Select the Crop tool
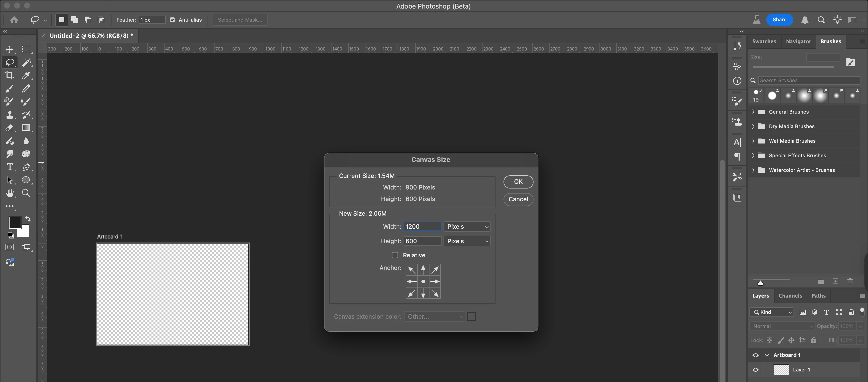Viewport: 868px width, 382px height. tap(10, 75)
